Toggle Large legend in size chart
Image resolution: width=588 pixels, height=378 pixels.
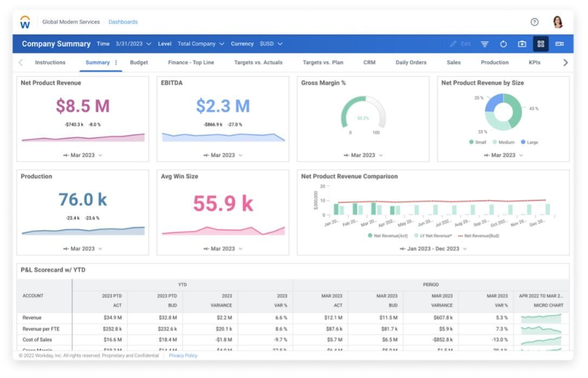(529, 143)
